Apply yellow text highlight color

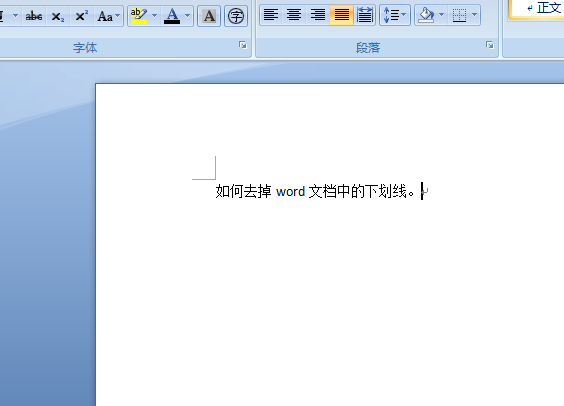tap(139, 16)
